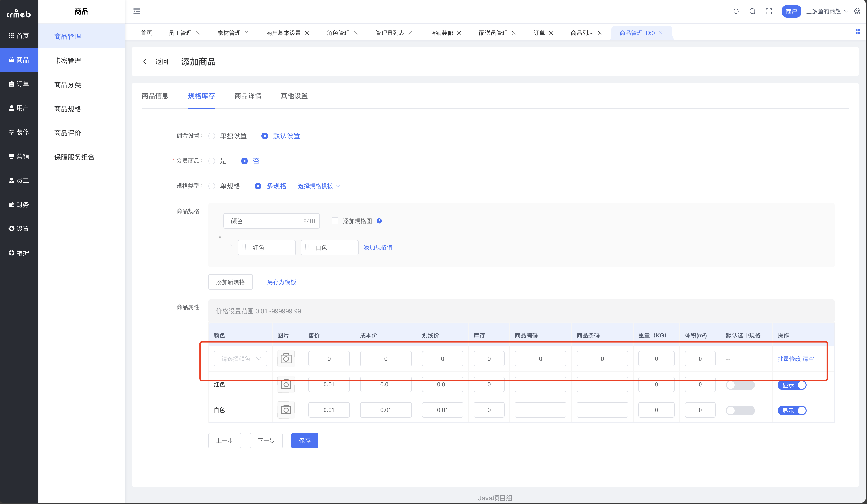Select 单规格 radio option
Image resolution: width=867 pixels, height=504 pixels.
[212, 186]
